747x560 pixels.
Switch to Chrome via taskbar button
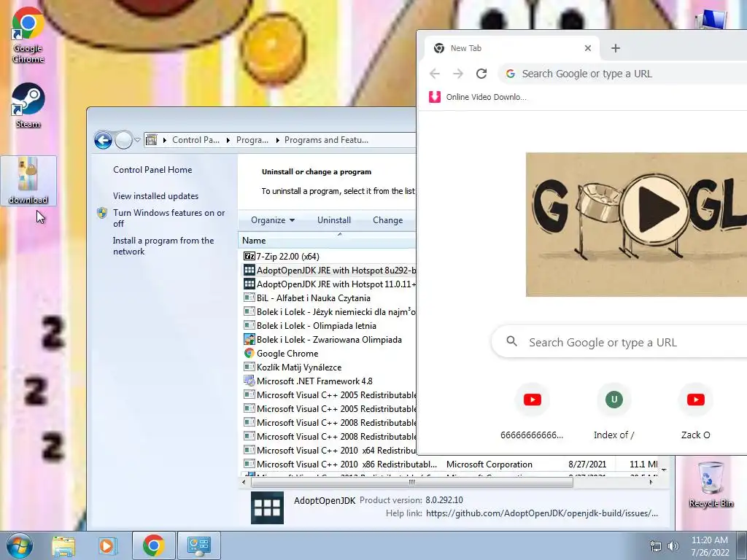(153, 545)
